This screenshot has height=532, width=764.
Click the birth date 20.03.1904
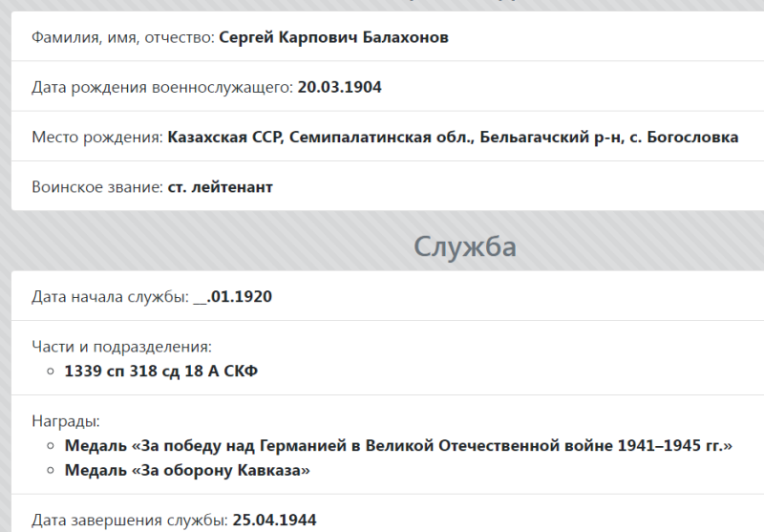tap(340, 87)
